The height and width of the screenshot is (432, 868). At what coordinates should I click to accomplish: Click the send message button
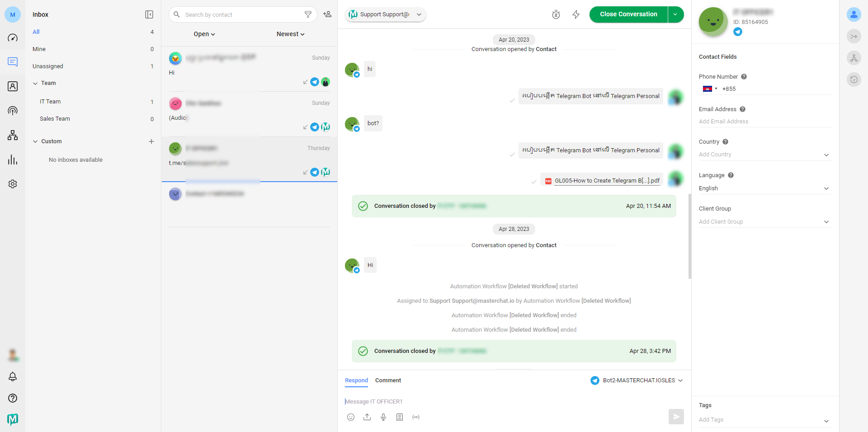pyautogui.click(x=676, y=417)
